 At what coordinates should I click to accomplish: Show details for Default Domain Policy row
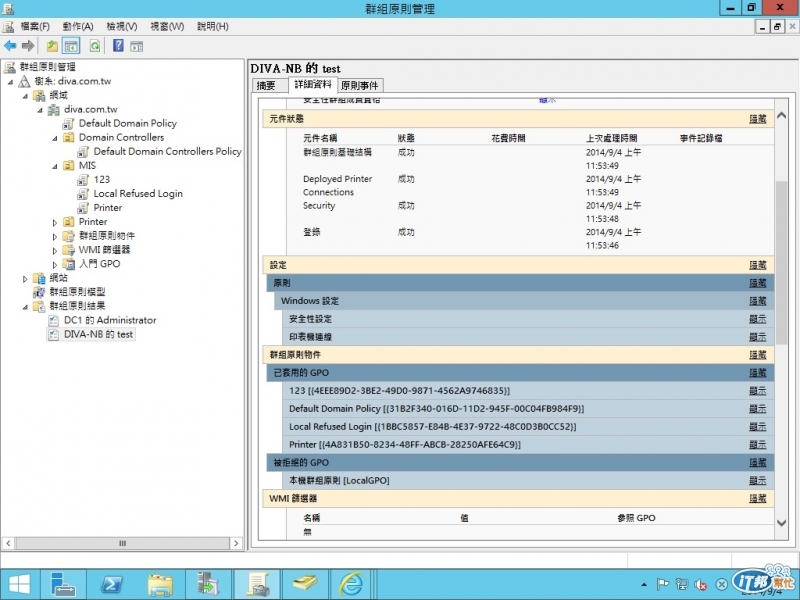(x=758, y=409)
